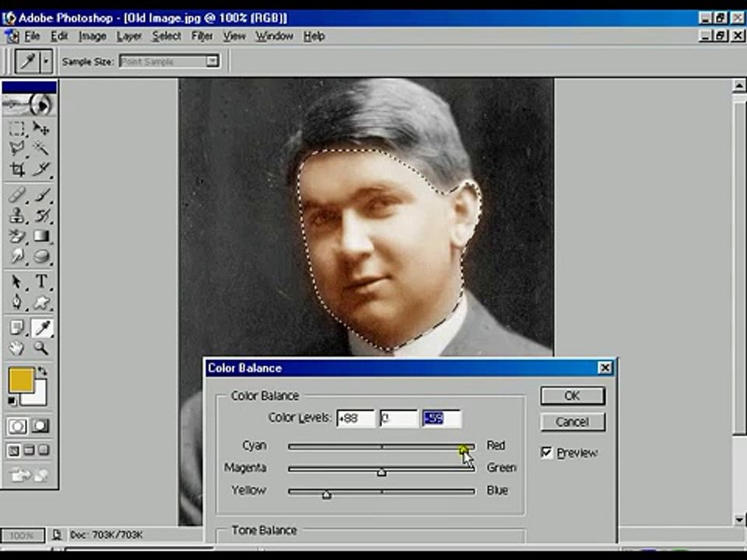The width and height of the screenshot is (747, 560).
Task: Switch to Quick Mask Mode editing
Action: (40, 425)
